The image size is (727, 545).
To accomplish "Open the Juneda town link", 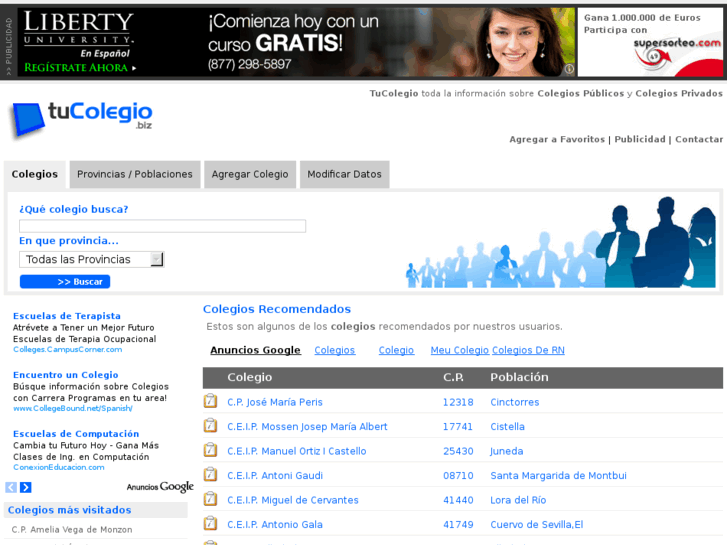I will click(506, 451).
